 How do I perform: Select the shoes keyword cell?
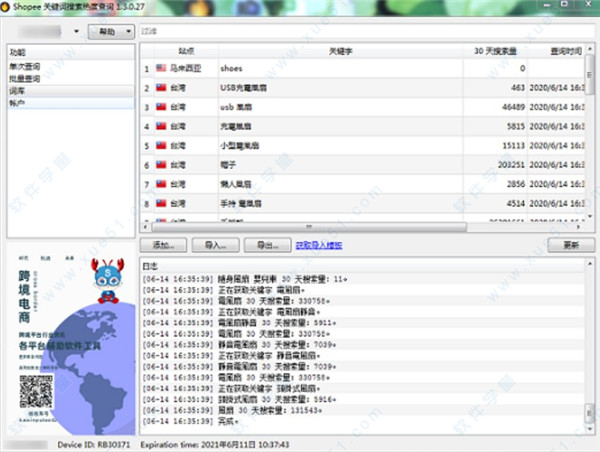tap(341, 68)
